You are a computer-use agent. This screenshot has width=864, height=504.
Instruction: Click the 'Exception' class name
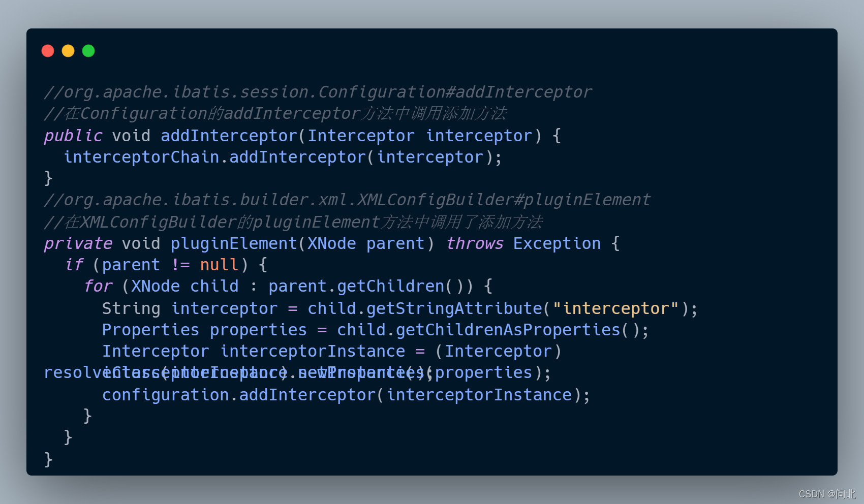(x=557, y=243)
